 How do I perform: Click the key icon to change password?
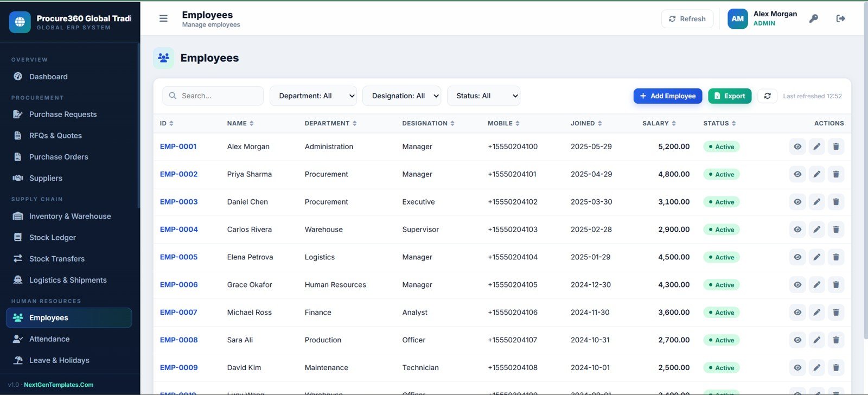click(x=813, y=18)
